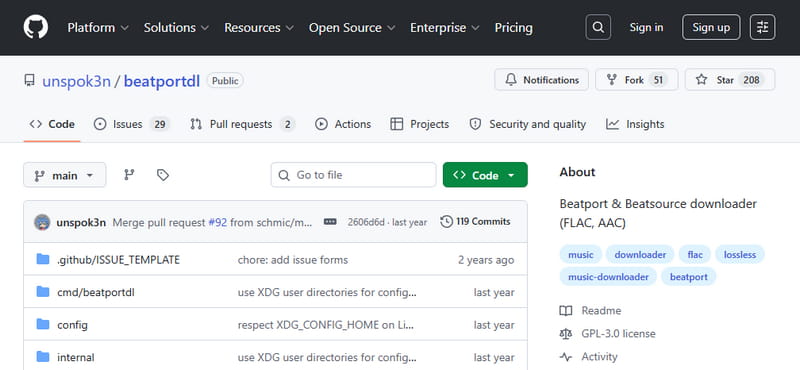Click the Readme book icon

[565, 311]
